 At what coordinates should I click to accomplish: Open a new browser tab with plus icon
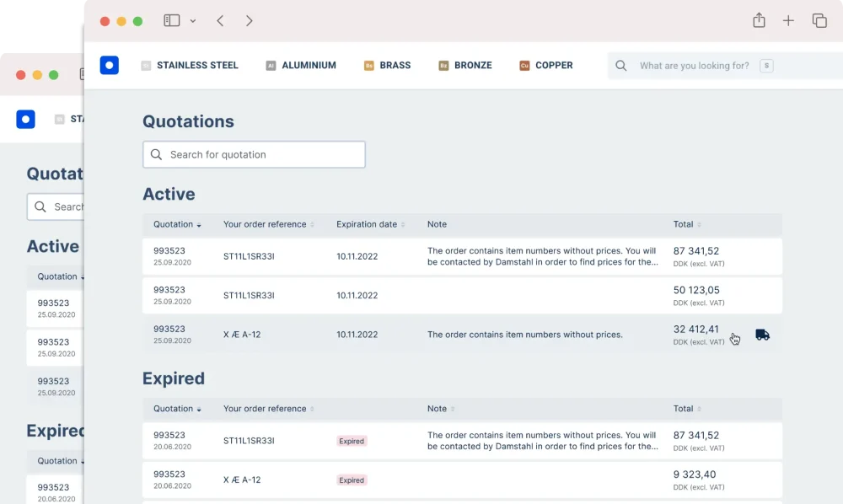(x=788, y=21)
